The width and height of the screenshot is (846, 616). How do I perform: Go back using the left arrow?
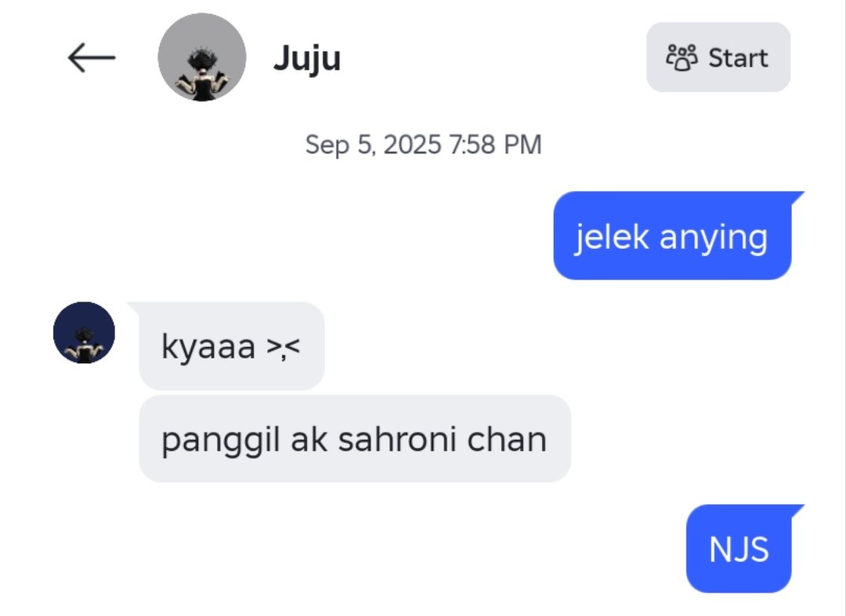(x=92, y=58)
